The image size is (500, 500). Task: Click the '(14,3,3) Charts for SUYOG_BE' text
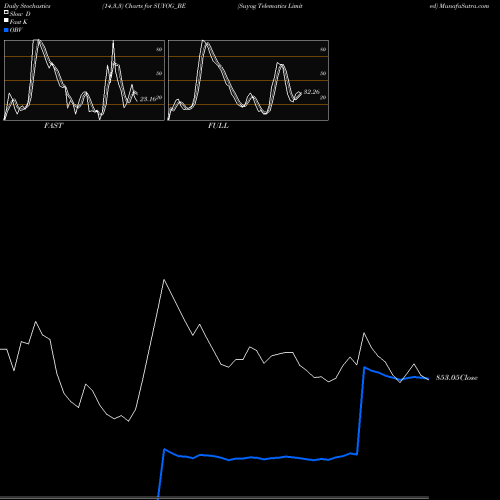coord(144,6)
